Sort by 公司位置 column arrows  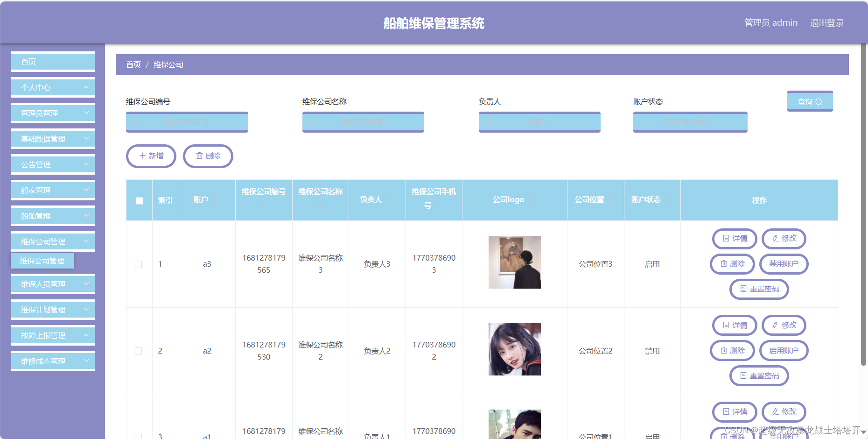(610, 200)
